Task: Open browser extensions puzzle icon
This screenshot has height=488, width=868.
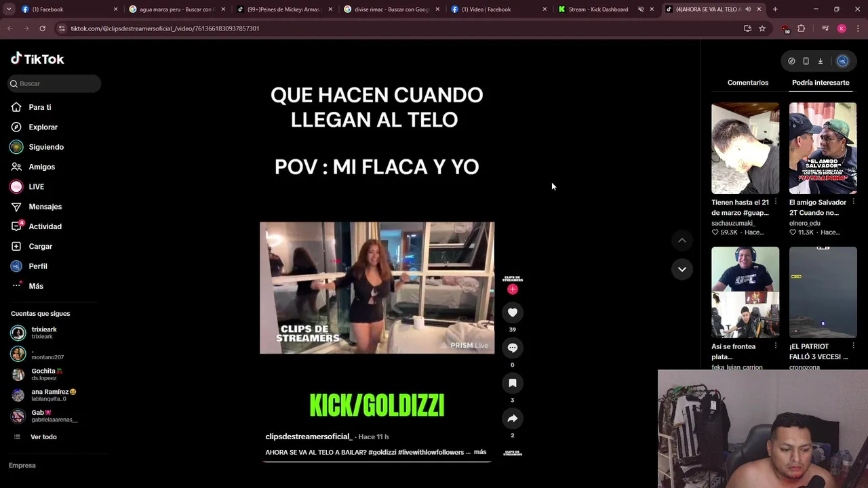Action: [802, 28]
